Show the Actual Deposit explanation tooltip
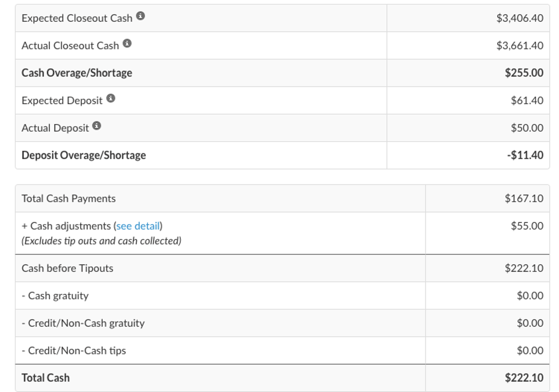This screenshot has height=392, width=559. 97,126
